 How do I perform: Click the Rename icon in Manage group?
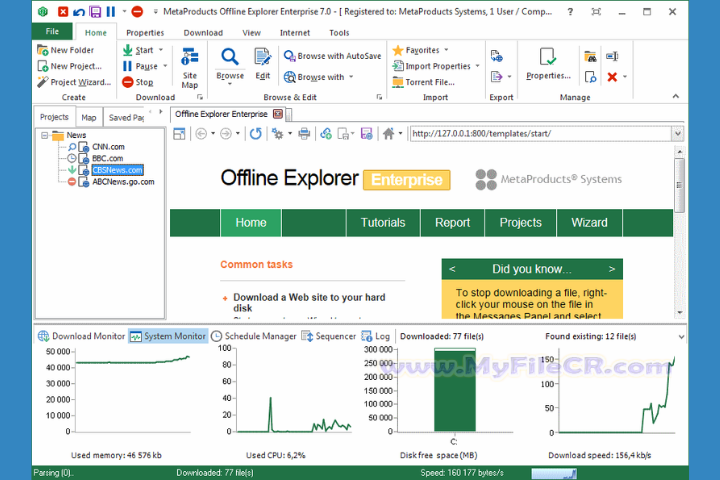(612, 56)
